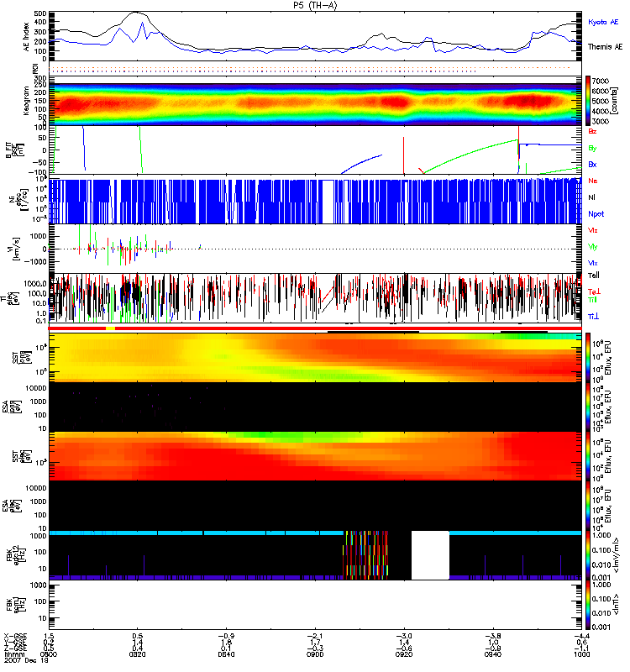630x672 pixels.
Task: Select the Kyoto AE legend label
Action: coord(603,22)
